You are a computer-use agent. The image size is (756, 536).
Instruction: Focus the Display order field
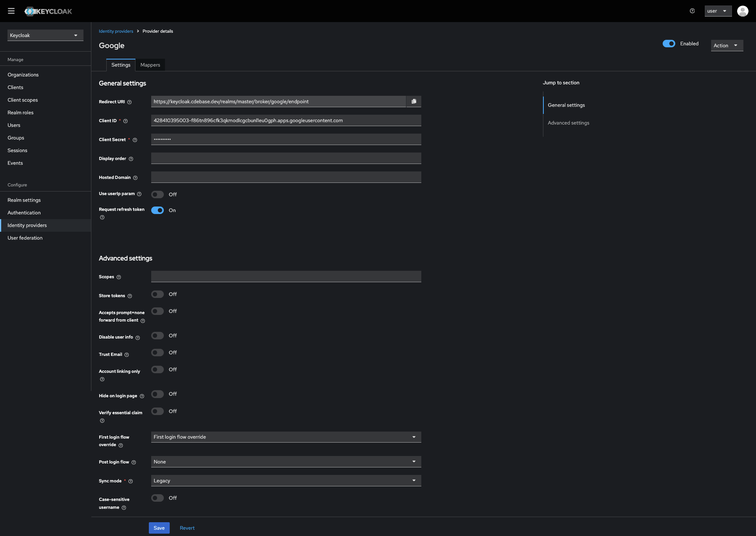pyautogui.click(x=286, y=158)
